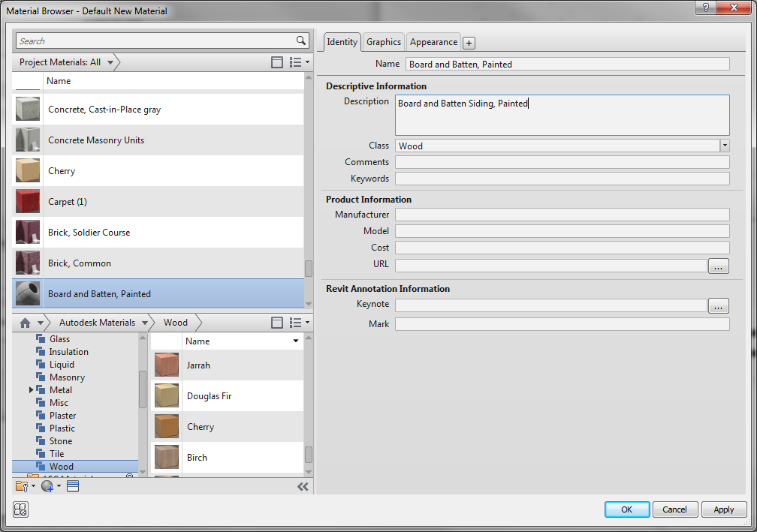This screenshot has width=757, height=532.
Task: Select the Board and Batten, Painted thumbnail
Action: pos(28,293)
